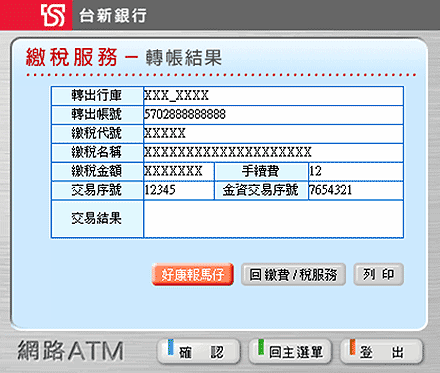This screenshot has width=440, height=373.
Task: Click the 金資交易序號 value 7654321
Action: [331, 190]
